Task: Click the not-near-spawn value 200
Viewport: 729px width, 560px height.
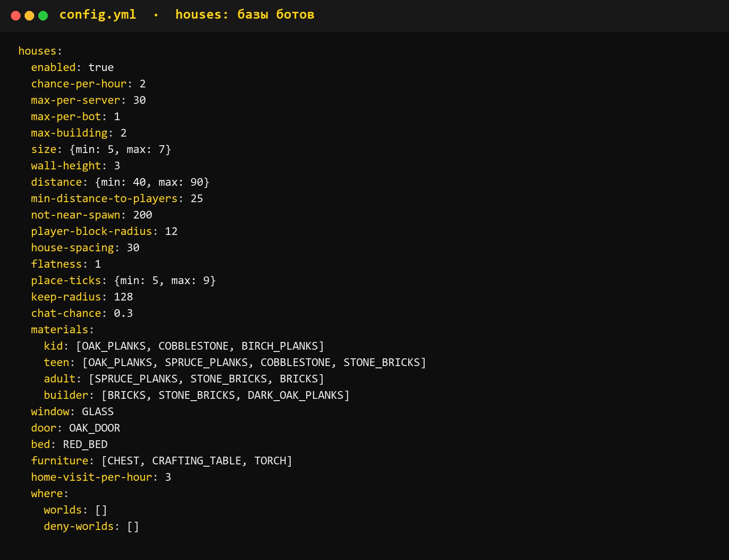Action: (x=143, y=215)
